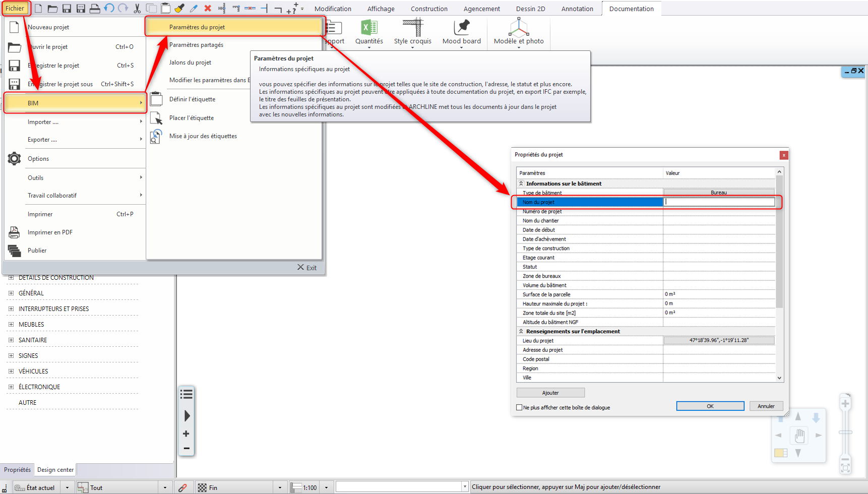Select the Adresse du projet row
This screenshot has width=868, height=494.
[x=646, y=350]
